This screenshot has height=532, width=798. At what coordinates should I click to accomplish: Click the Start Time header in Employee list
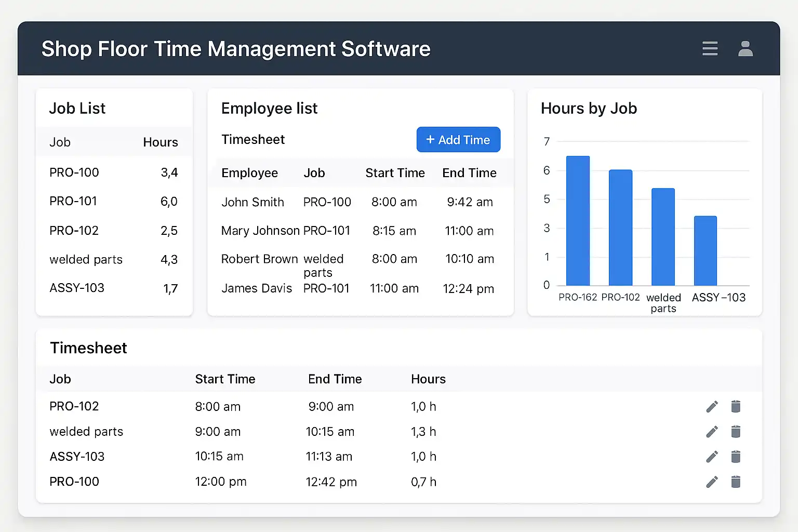(395, 173)
